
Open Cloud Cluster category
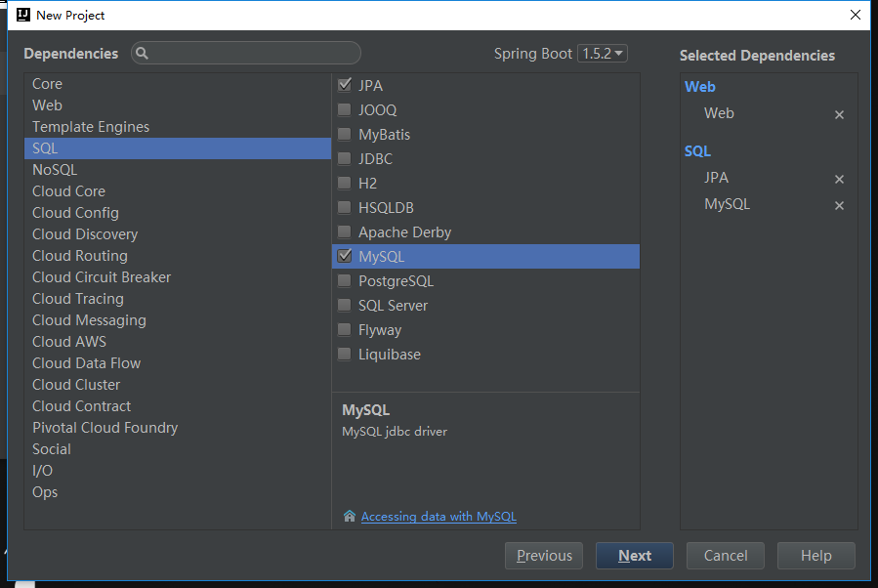178,385
